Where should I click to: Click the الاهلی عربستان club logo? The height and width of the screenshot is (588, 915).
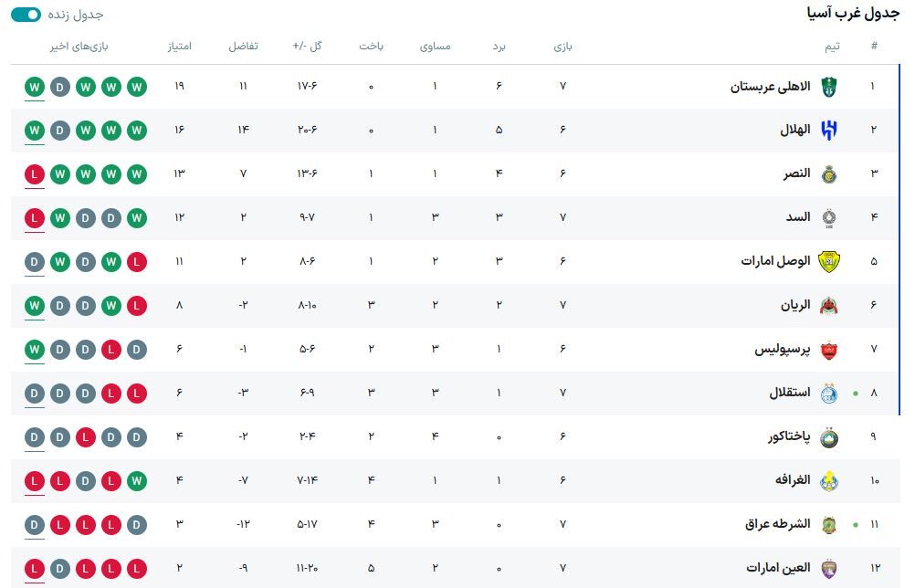pyautogui.click(x=828, y=87)
